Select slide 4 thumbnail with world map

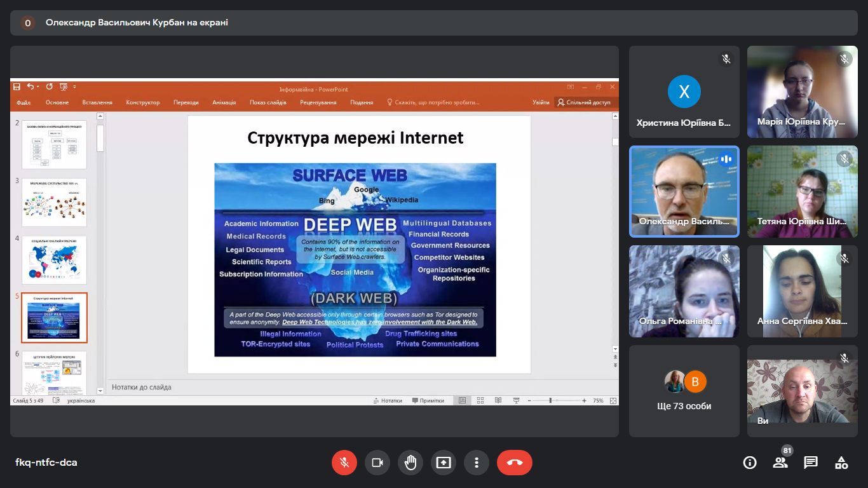pos(54,260)
